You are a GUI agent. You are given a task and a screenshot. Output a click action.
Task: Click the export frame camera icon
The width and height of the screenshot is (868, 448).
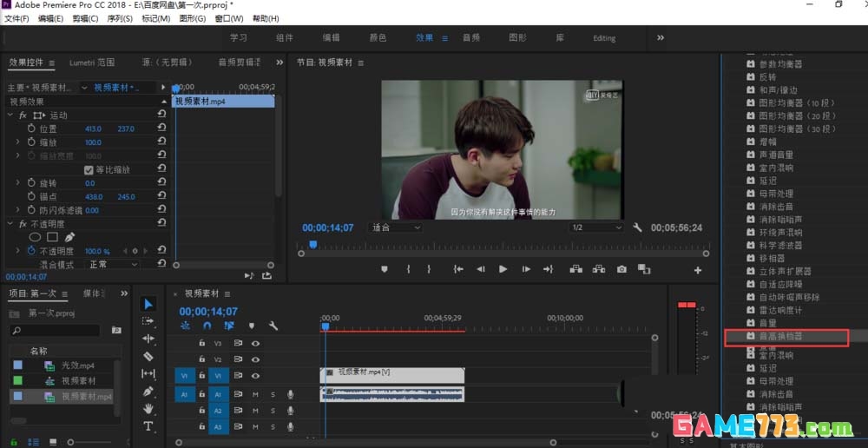[621, 269]
